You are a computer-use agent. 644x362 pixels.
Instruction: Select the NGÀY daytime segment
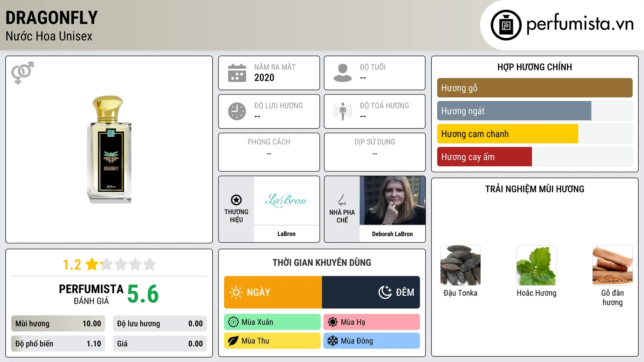(x=273, y=292)
